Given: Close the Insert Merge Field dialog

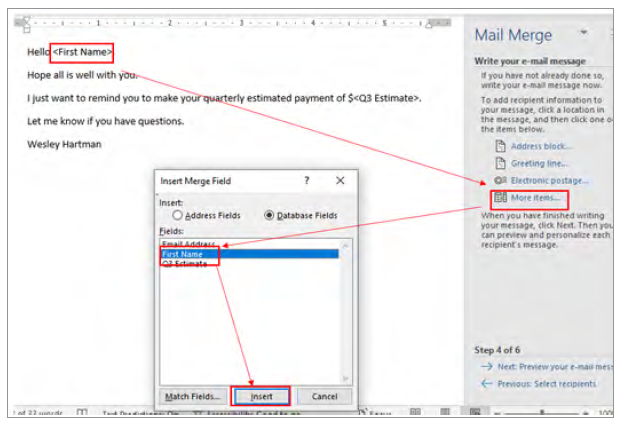Looking at the screenshot, I should [340, 181].
